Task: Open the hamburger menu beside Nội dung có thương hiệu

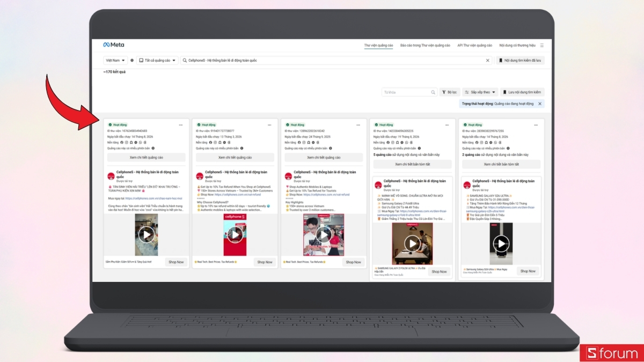Action: [x=542, y=46]
